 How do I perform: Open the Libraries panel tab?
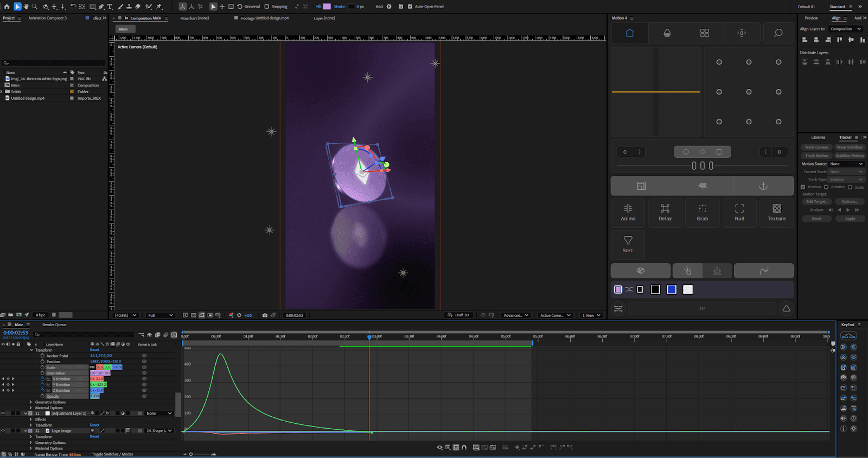click(818, 137)
